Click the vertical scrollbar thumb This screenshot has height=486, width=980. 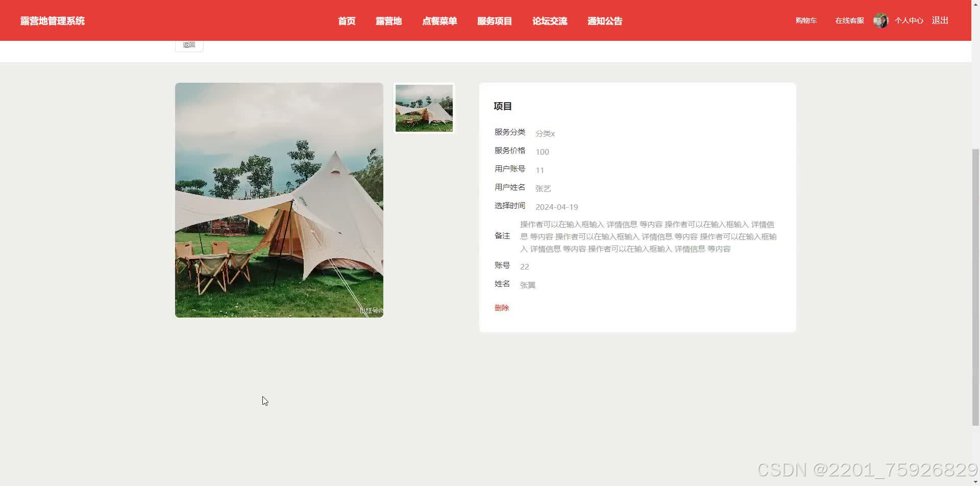(975, 287)
